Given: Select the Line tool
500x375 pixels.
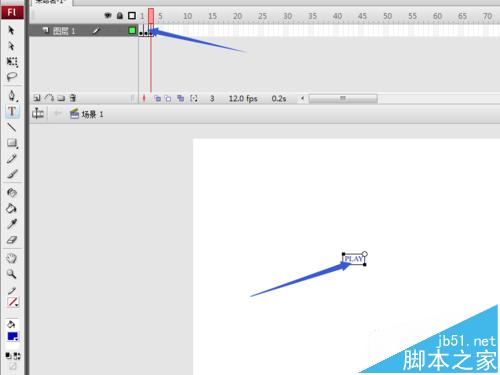Looking at the screenshot, I should (x=12, y=127).
